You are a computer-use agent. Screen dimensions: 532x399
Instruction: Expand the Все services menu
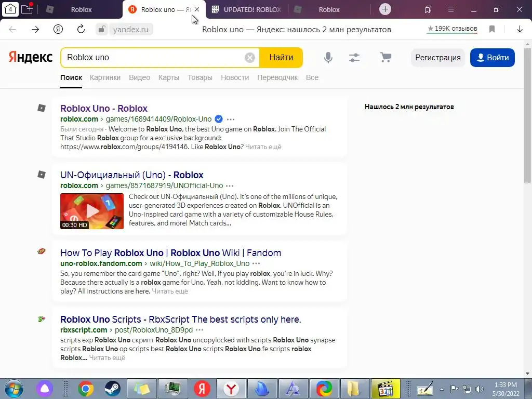[x=312, y=78]
